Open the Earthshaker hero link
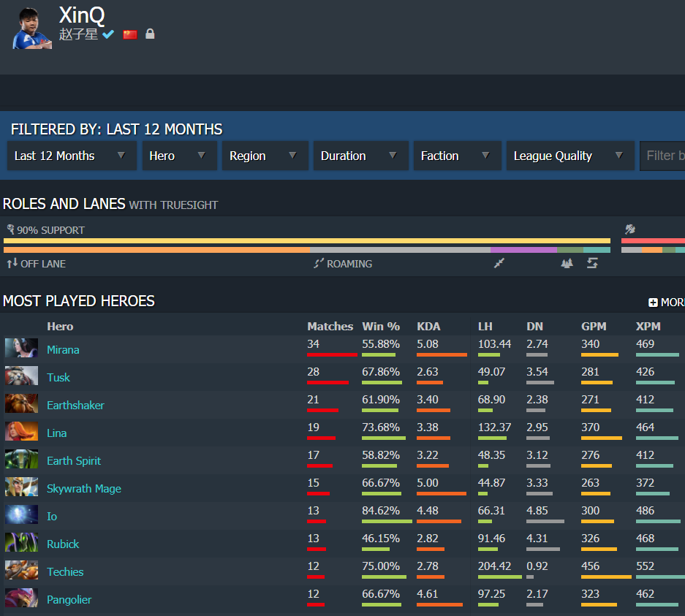 tap(75, 405)
